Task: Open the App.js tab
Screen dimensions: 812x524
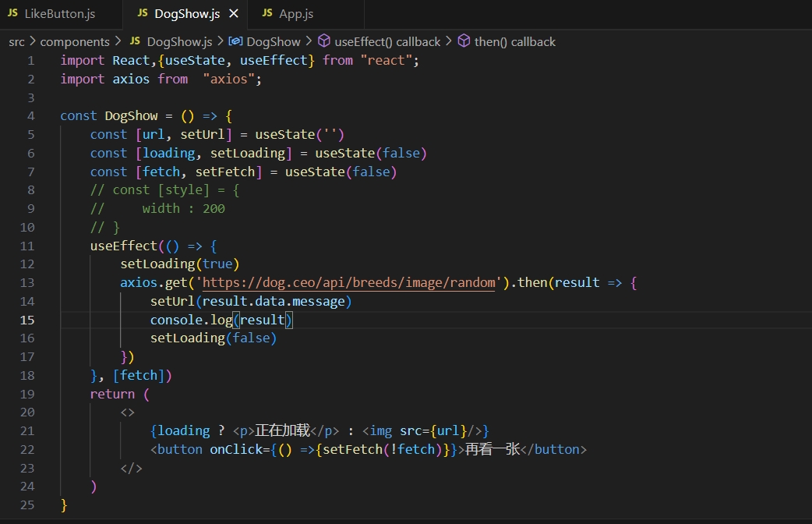Action: tap(295, 14)
